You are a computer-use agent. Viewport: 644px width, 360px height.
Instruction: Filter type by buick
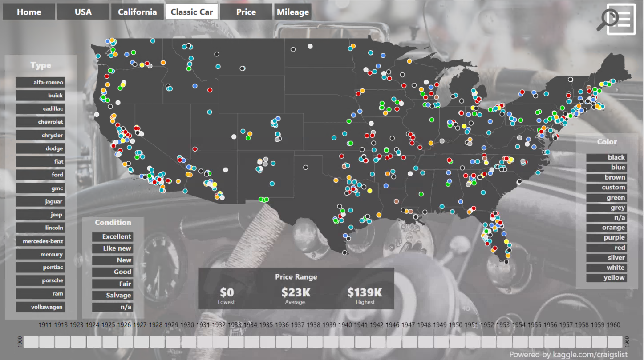pyautogui.click(x=41, y=96)
